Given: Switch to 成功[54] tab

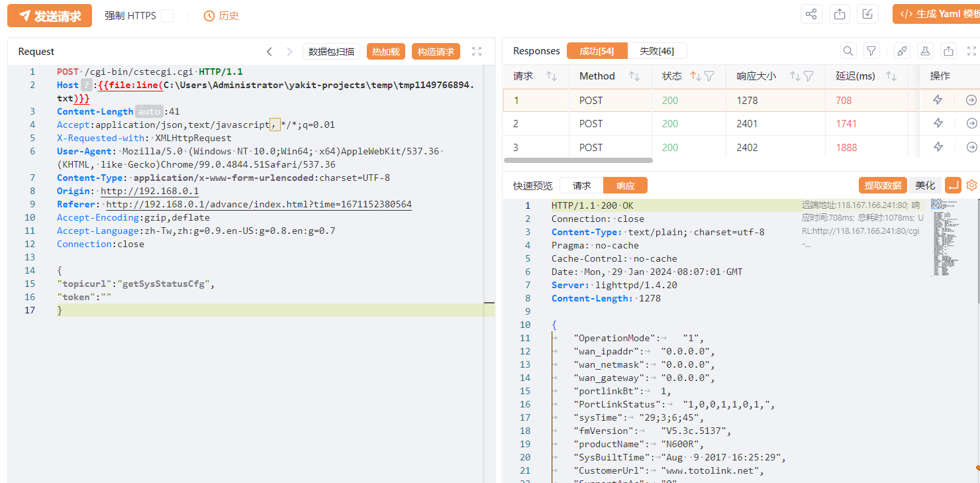Looking at the screenshot, I should tap(597, 51).
